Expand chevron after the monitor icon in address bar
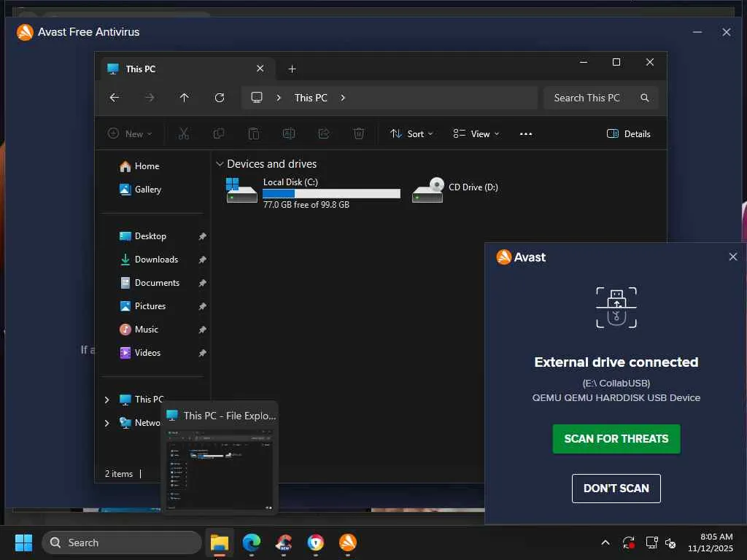747x560 pixels. [279, 98]
